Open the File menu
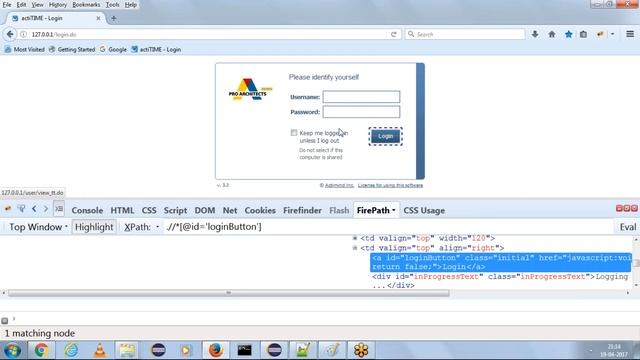The width and height of the screenshot is (640, 360). [7, 5]
